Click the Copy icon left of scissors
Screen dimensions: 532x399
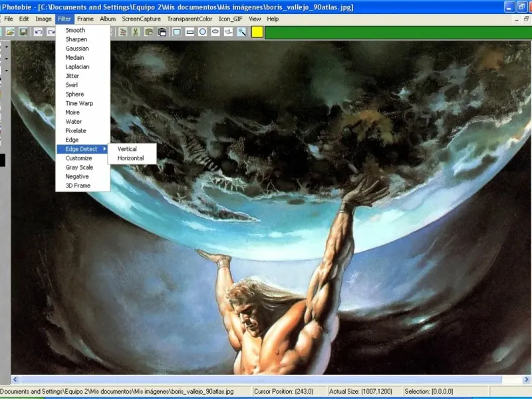(123, 32)
